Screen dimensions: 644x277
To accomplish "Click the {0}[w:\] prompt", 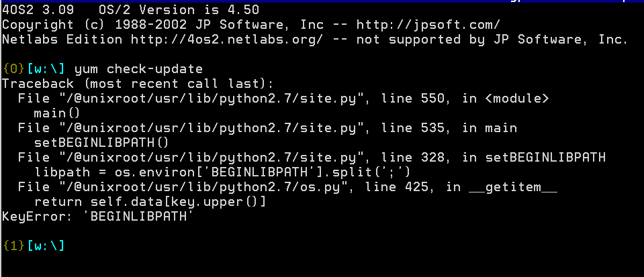I will click(x=34, y=69).
